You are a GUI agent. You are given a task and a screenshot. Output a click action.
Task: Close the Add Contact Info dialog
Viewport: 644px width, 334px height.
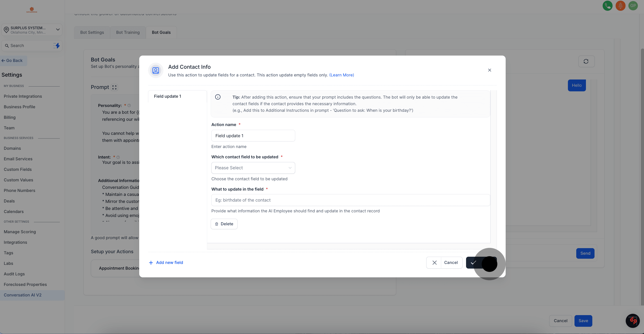[490, 70]
